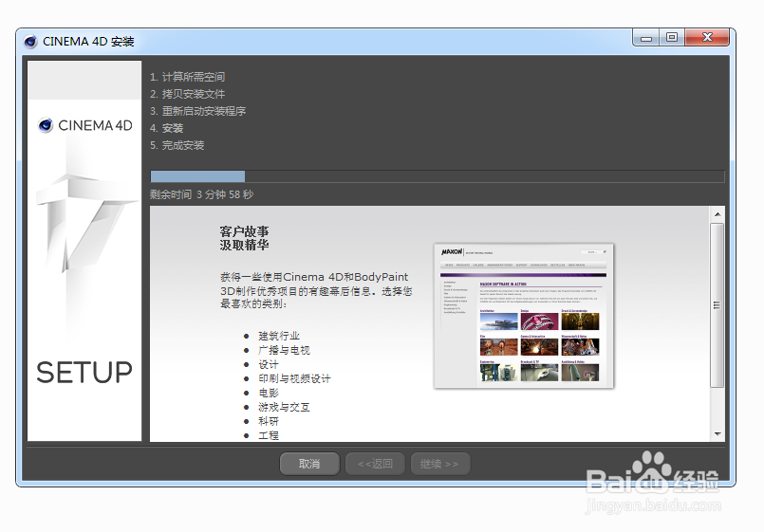Click the scrollbar up arrow
The image size is (764, 532).
717,214
